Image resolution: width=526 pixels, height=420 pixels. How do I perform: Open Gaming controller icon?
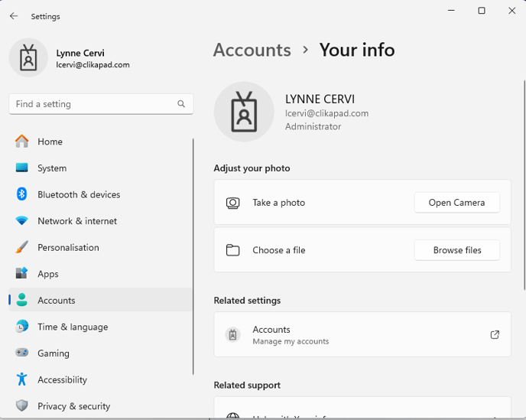tap(22, 353)
